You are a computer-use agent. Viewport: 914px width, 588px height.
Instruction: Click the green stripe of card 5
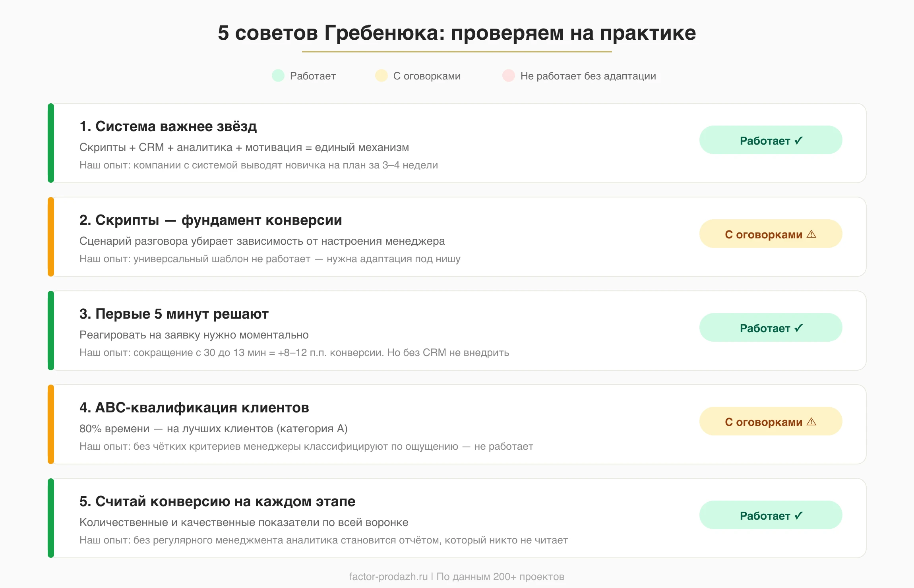coord(51,518)
